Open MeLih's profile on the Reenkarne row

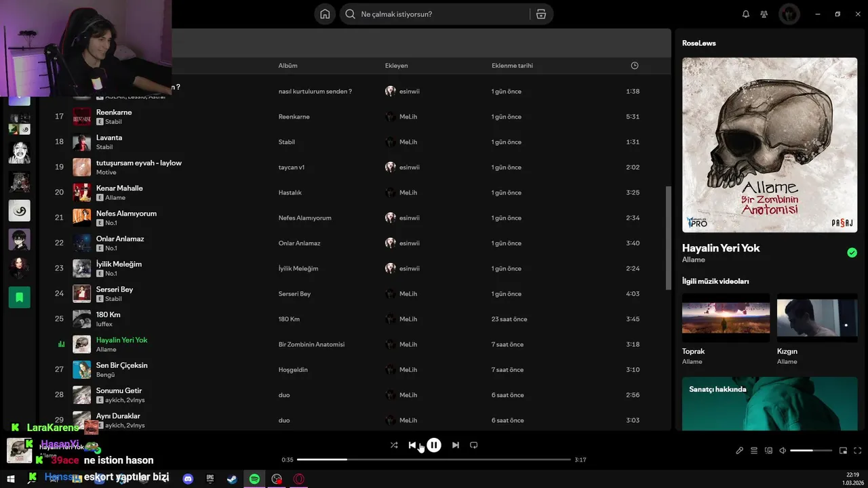408,117
